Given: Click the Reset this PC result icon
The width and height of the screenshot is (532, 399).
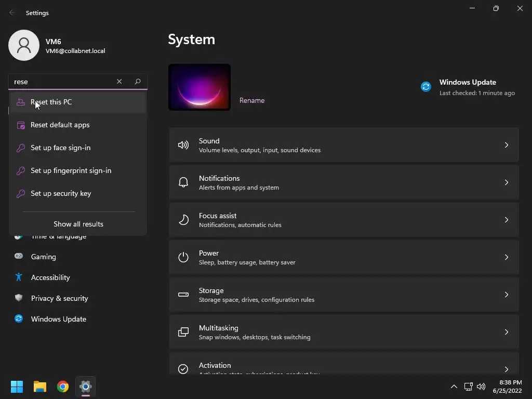Looking at the screenshot, I should 21,102.
